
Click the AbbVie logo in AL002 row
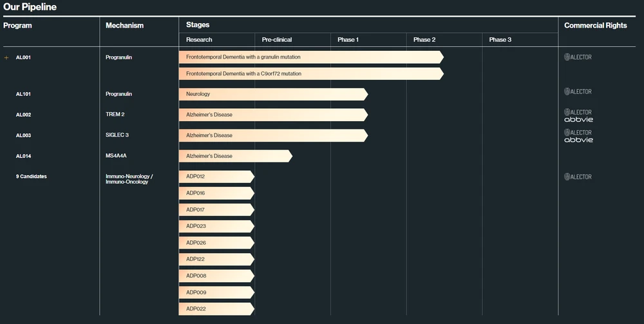[x=578, y=120]
